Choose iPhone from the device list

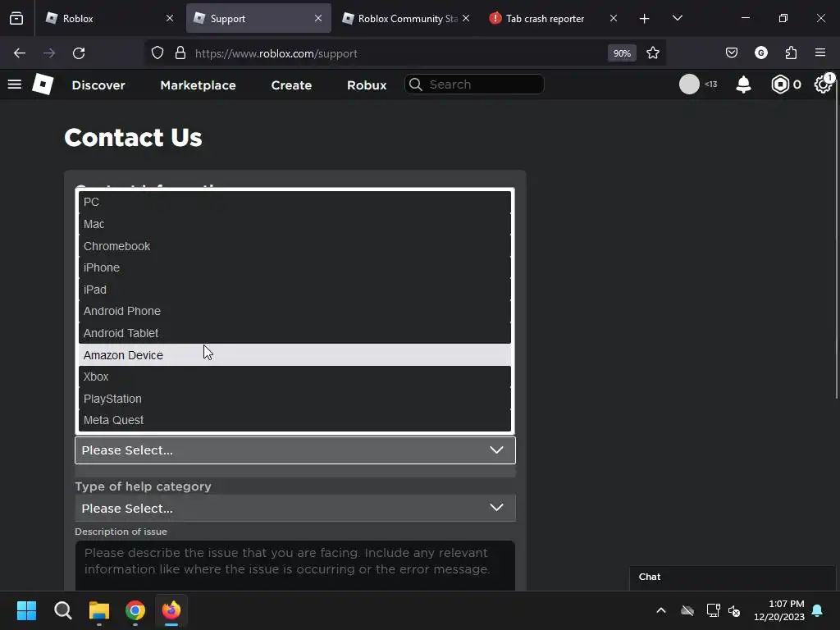click(x=294, y=267)
